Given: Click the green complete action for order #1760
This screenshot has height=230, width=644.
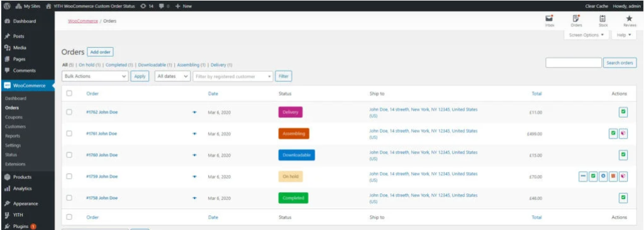Looking at the screenshot, I should pyautogui.click(x=623, y=155).
